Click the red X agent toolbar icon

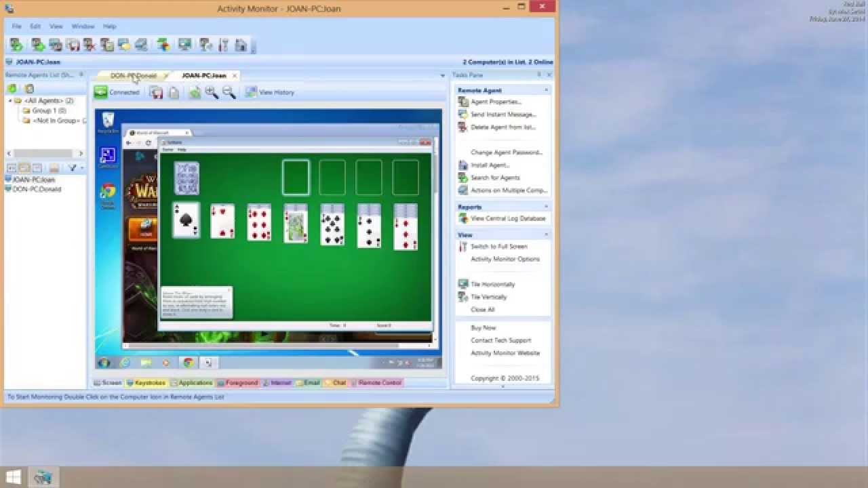click(x=90, y=45)
